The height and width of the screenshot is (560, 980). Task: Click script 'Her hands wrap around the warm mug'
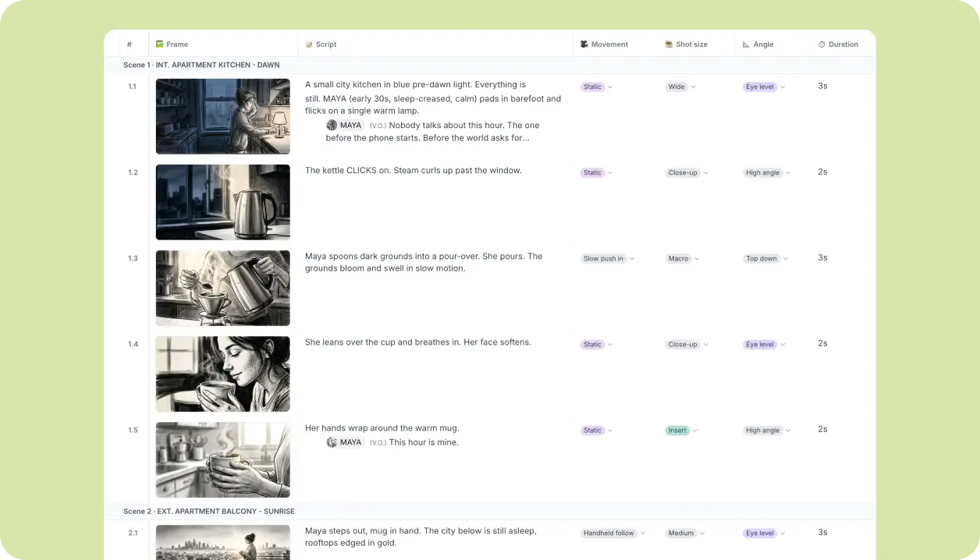[382, 427]
